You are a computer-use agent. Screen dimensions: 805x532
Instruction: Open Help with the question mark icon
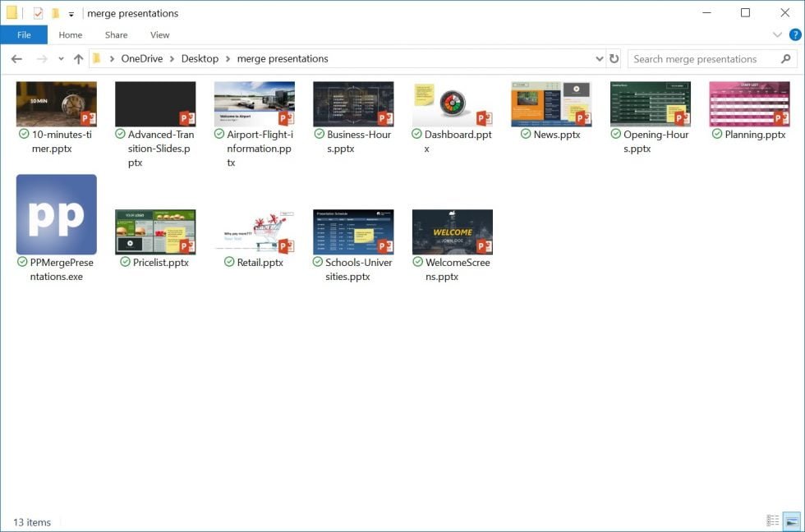point(795,34)
